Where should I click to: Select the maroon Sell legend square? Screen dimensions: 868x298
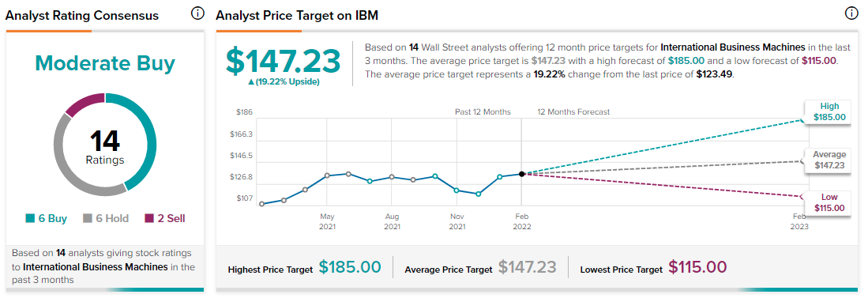tap(149, 219)
